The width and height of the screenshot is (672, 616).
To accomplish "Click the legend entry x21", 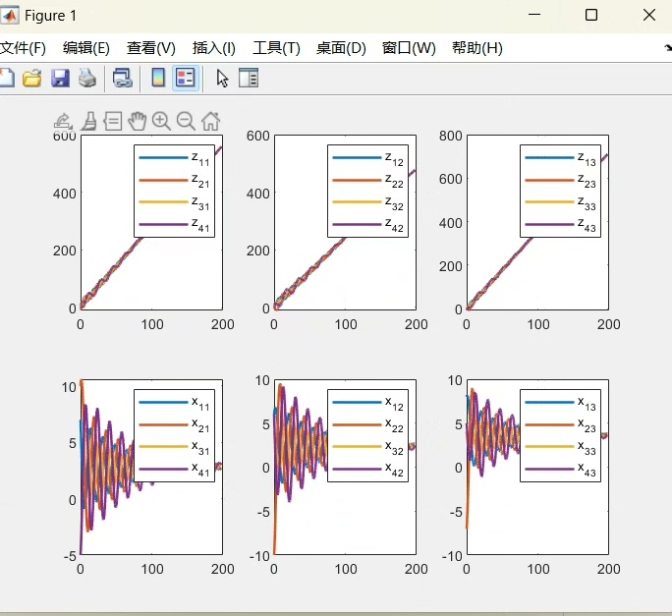I will coord(200,425).
